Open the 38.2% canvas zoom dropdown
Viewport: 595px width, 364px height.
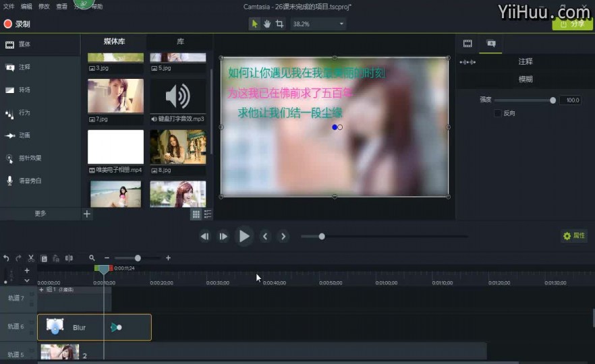coord(318,24)
